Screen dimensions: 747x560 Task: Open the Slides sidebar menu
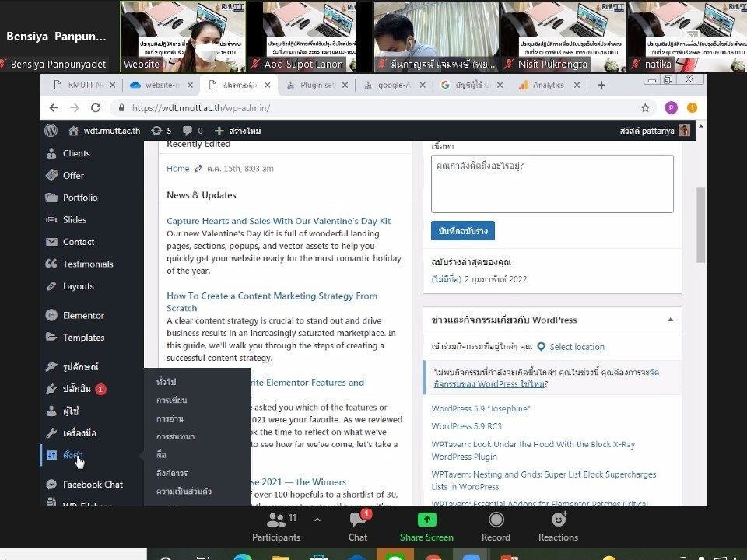click(75, 219)
